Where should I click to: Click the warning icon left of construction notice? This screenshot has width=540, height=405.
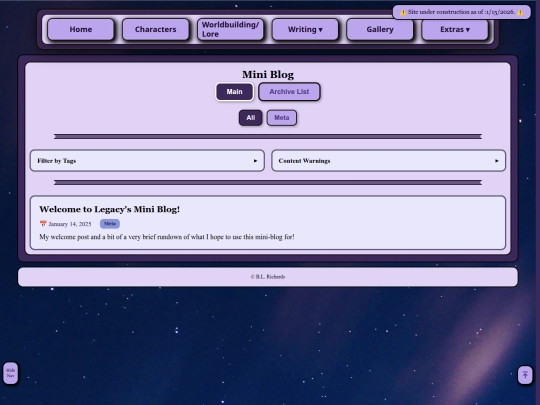403,12
